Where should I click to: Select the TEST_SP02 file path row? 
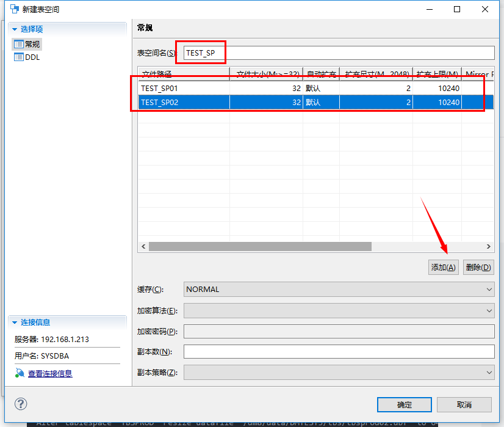click(x=316, y=103)
